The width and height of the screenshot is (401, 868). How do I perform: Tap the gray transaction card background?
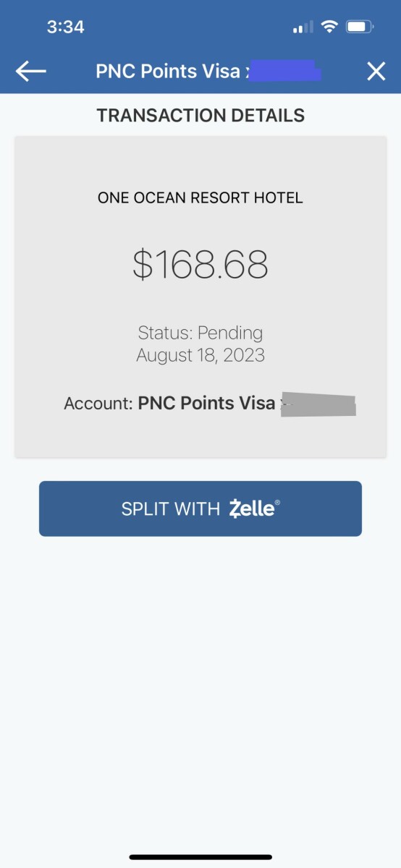tap(200, 297)
